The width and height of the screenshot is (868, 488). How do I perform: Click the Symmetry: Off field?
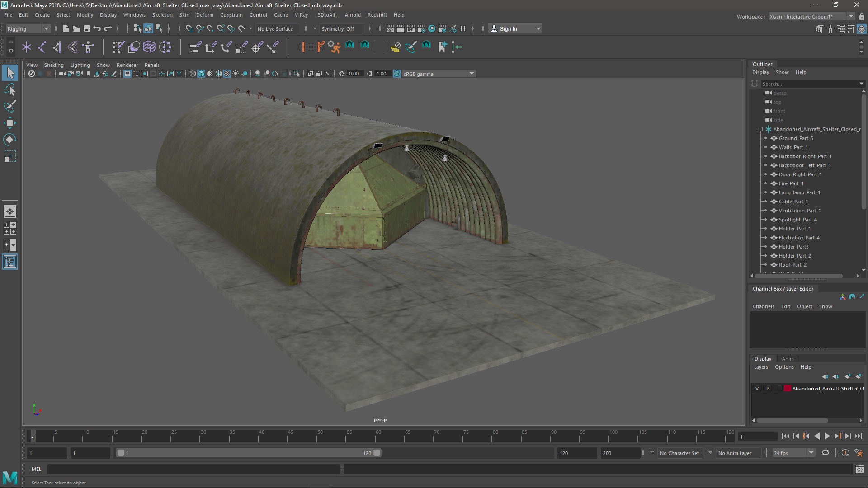(340, 28)
